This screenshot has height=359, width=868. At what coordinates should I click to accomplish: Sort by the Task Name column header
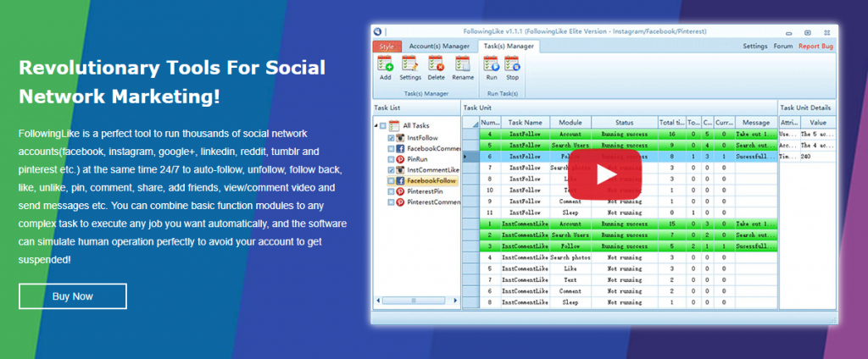pyautogui.click(x=526, y=123)
